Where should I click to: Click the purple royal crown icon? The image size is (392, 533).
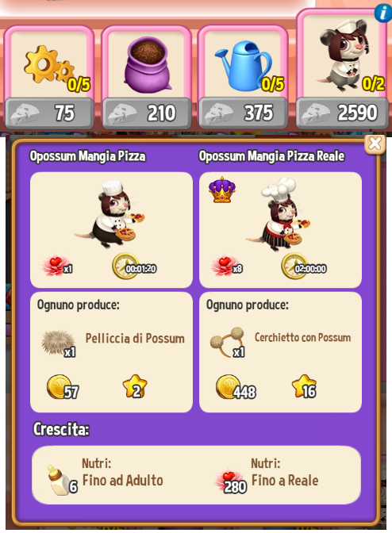pos(222,190)
